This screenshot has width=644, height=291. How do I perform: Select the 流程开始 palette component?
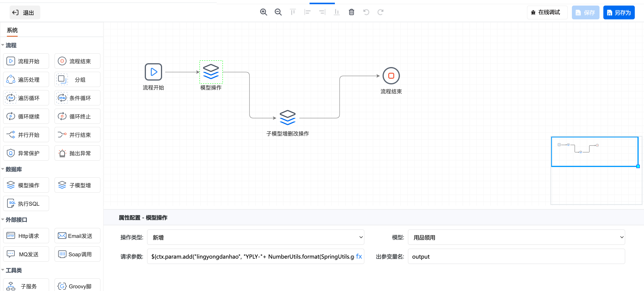[26, 61]
